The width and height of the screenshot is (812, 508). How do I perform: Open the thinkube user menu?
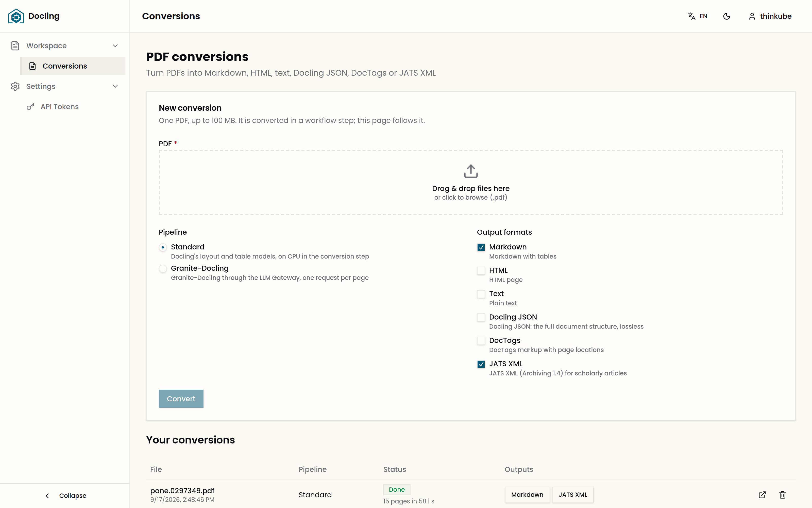(770, 16)
